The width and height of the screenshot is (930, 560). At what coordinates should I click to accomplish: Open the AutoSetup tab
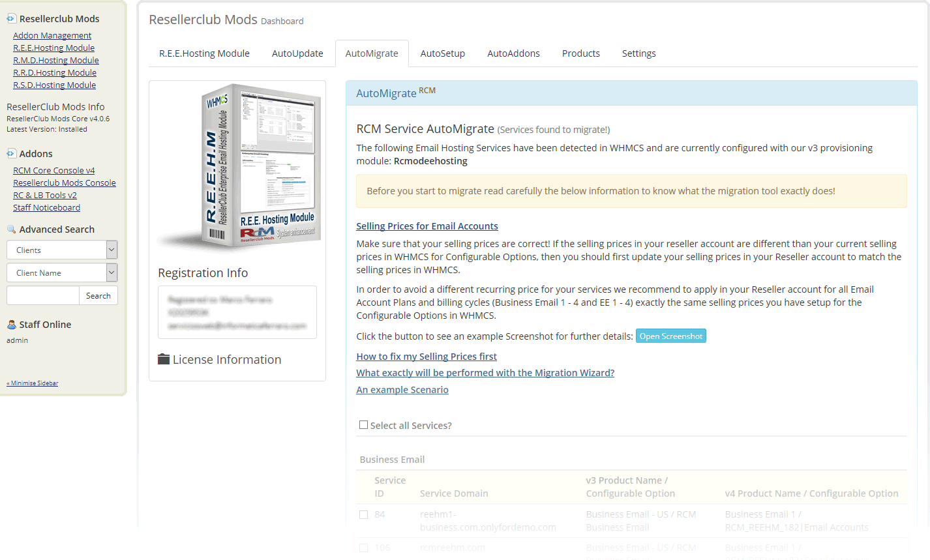tap(443, 53)
